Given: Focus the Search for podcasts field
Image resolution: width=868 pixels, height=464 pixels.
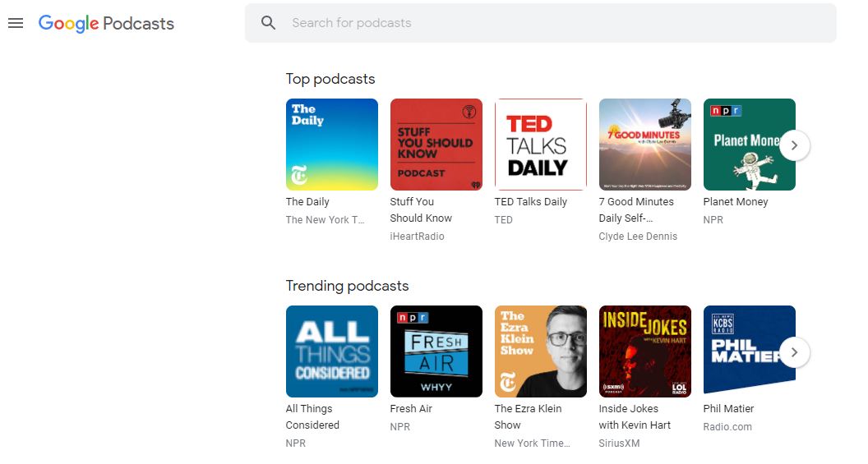Looking at the screenshot, I should pos(540,23).
